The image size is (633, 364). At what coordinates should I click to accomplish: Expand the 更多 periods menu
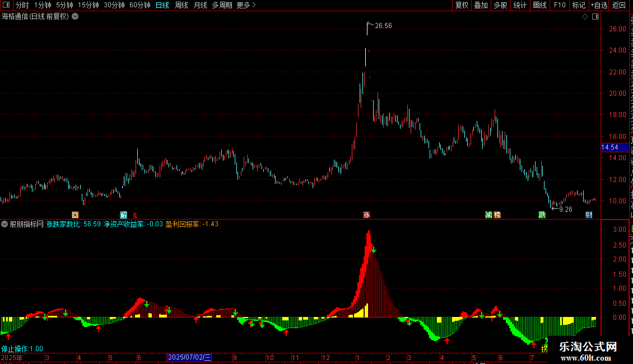[246, 5]
